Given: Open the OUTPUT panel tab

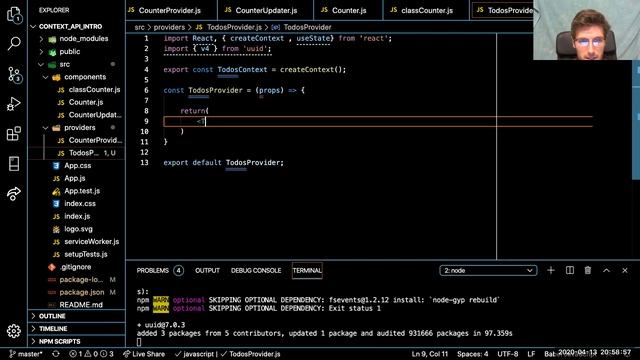Looking at the screenshot, I should pos(207,271).
